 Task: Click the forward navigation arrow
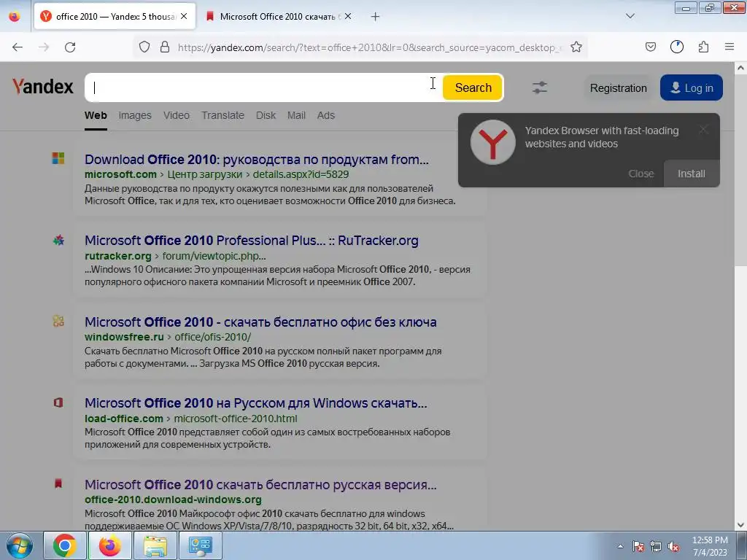click(x=44, y=47)
